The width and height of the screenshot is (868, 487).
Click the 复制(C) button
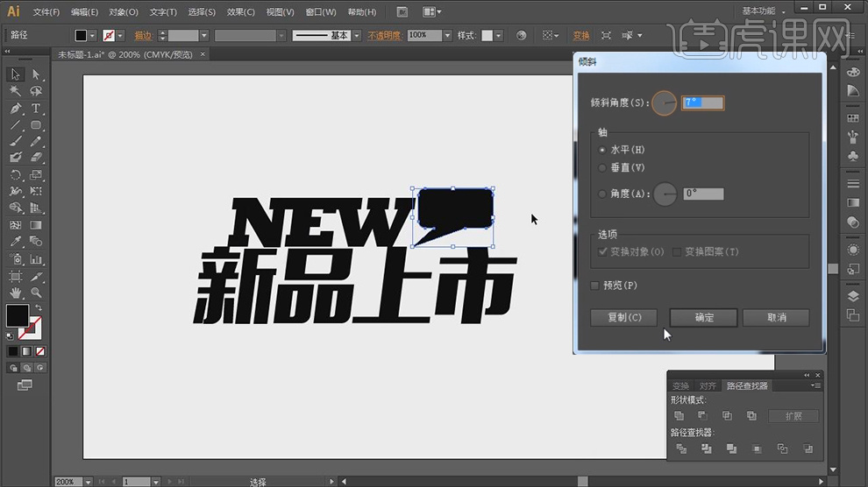click(x=624, y=317)
